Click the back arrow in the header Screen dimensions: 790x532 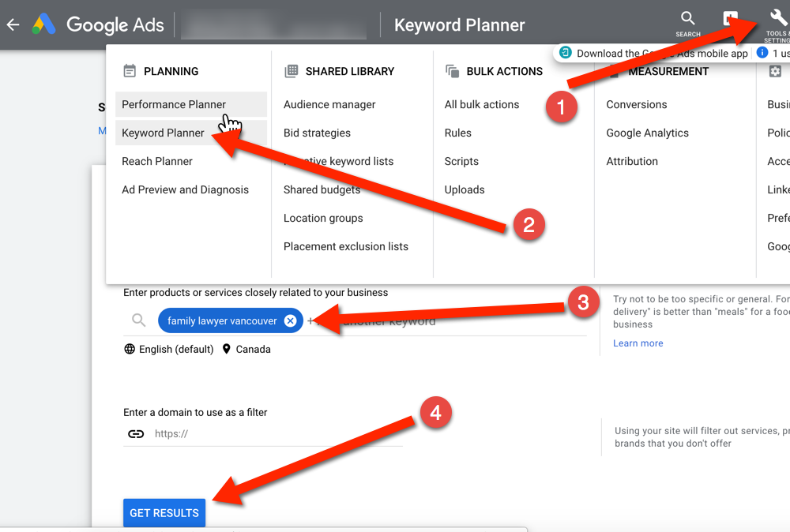tap(13, 24)
